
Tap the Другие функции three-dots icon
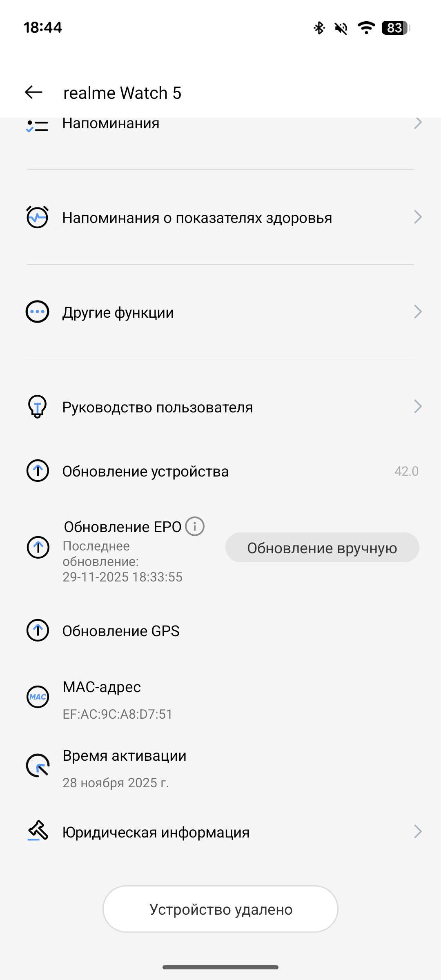(38, 312)
